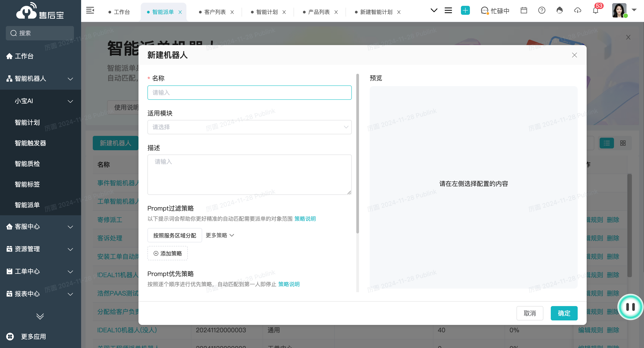Click the search box in sidebar

click(x=40, y=33)
